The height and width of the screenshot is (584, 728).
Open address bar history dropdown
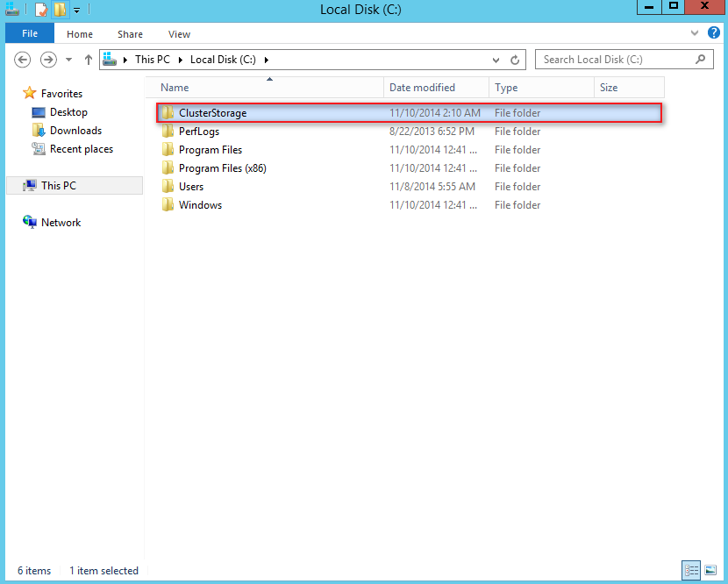[x=496, y=60]
